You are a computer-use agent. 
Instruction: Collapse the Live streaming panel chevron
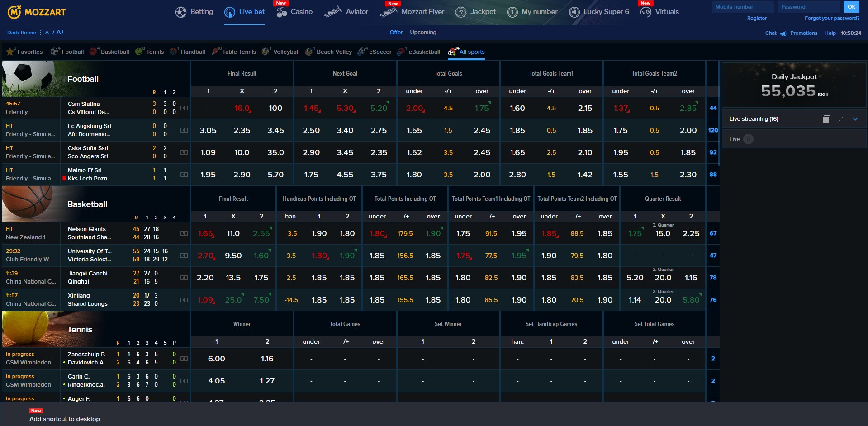(855, 119)
